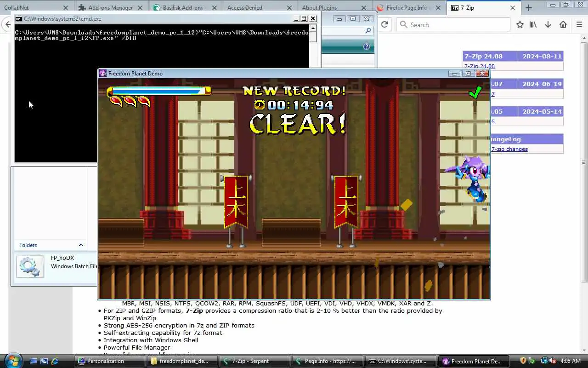The image size is (588, 368).
Task: Close the Access Denied tab
Action: (289, 8)
